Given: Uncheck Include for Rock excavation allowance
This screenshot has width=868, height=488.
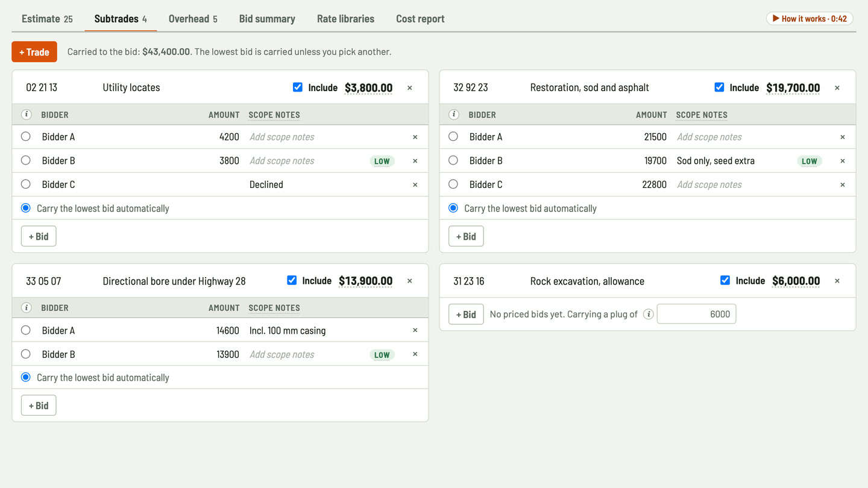Looking at the screenshot, I should tap(725, 280).
